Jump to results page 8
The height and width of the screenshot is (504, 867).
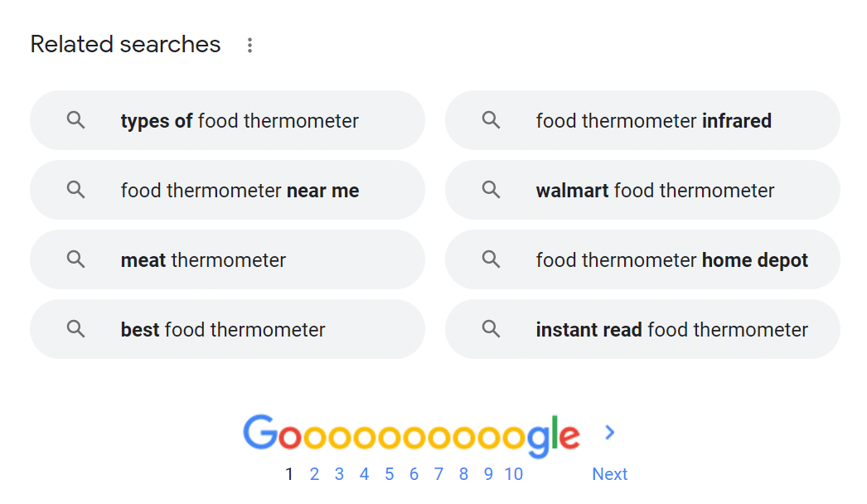pyautogui.click(x=463, y=474)
